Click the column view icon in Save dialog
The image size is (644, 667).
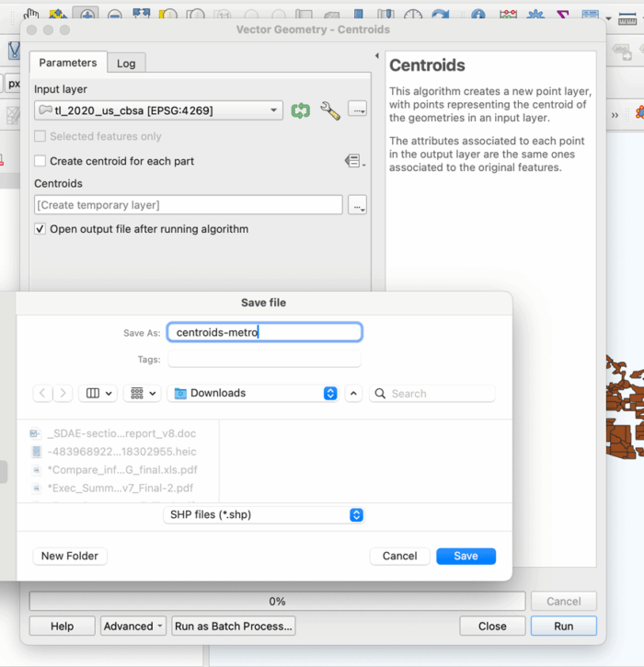click(x=98, y=393)
